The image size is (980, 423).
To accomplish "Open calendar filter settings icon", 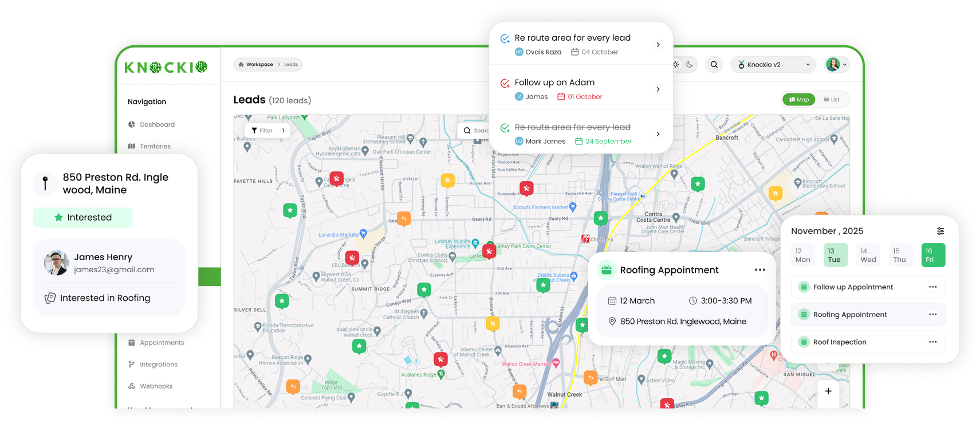I will coord(940,231).
